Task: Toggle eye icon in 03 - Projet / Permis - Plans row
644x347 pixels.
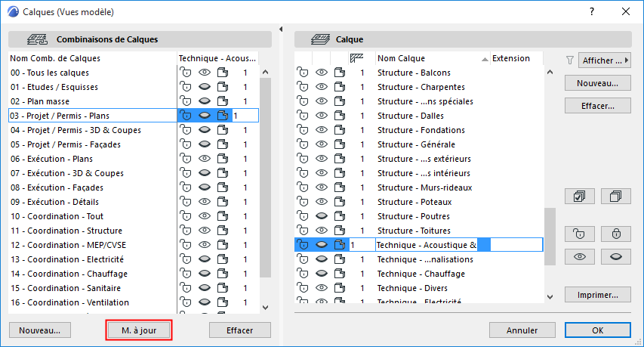Action: (x=205, y=116)
